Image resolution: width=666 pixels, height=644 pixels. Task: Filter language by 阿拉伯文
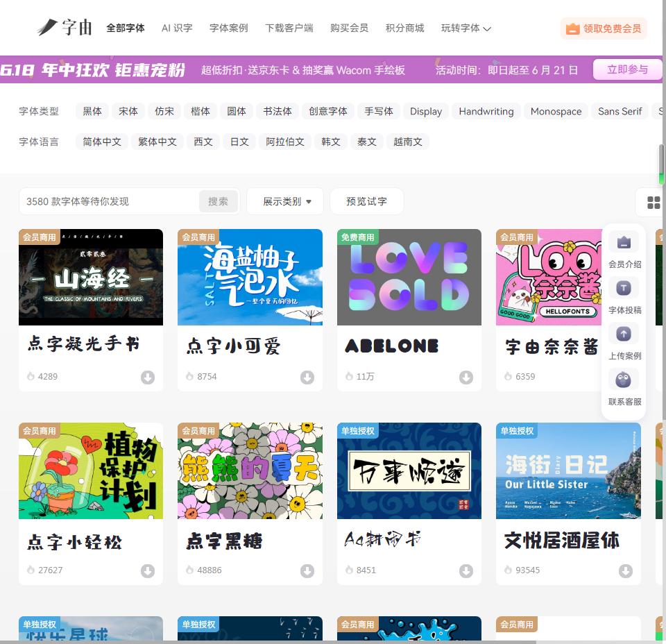(285, 142)
